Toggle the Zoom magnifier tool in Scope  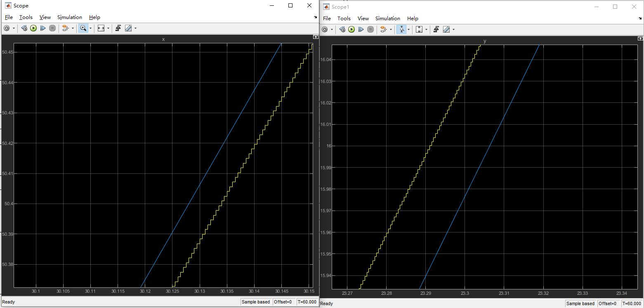[83, 28]
